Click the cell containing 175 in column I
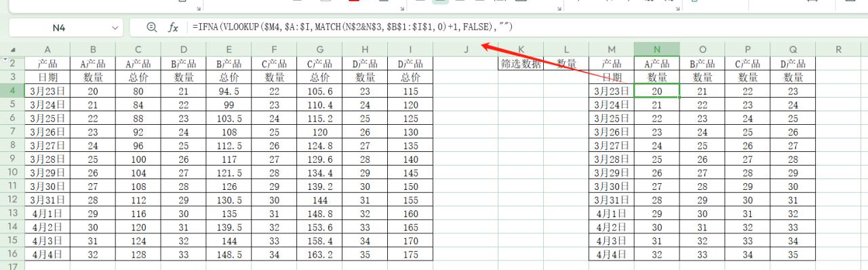The image size is (868, 270). [x=410, y=254]
